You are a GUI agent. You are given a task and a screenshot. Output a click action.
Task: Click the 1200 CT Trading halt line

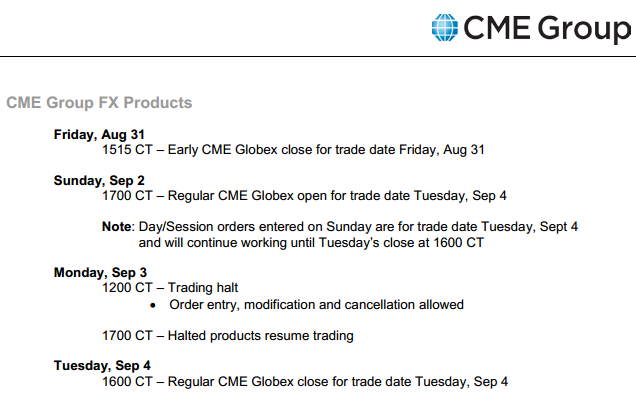pyautogui.click(x=170, y=287)
